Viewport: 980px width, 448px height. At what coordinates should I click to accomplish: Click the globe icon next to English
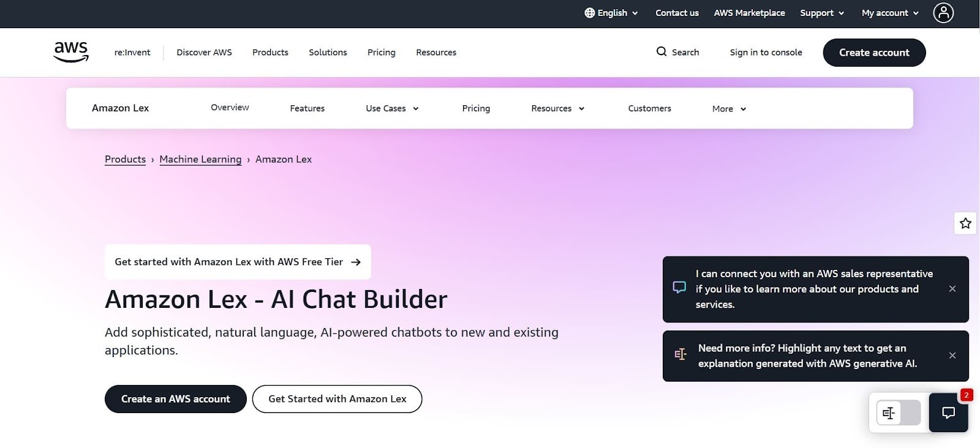[589, 13]
